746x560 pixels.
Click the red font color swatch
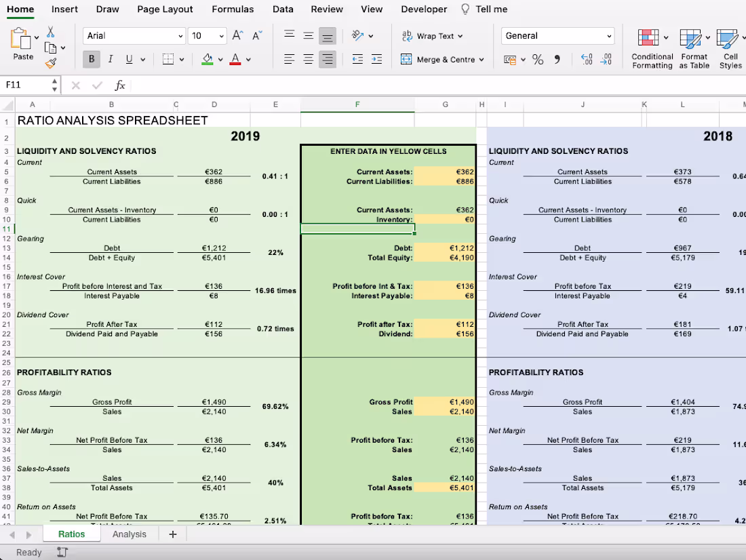click(235, 63)
